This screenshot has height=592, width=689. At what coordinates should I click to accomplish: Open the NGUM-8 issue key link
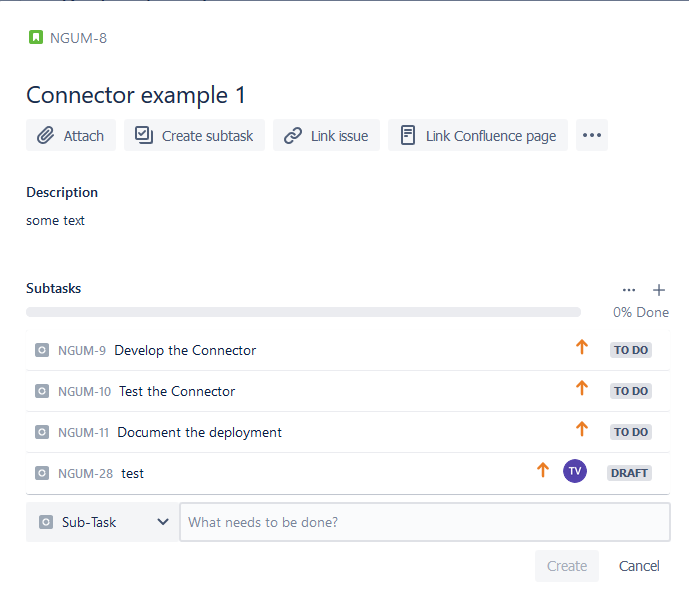pos(78,38)
